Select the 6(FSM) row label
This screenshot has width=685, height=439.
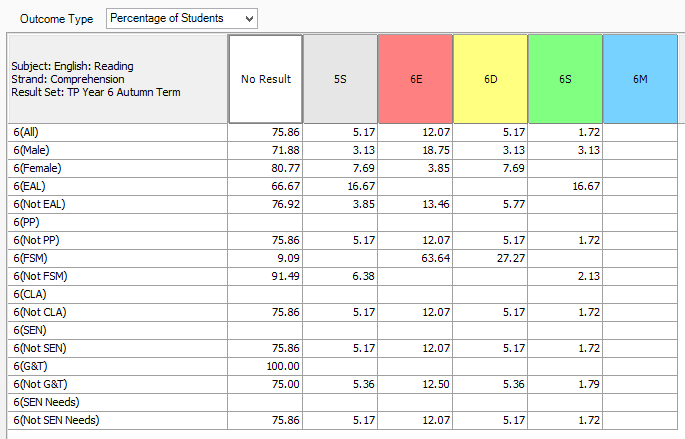118,258
